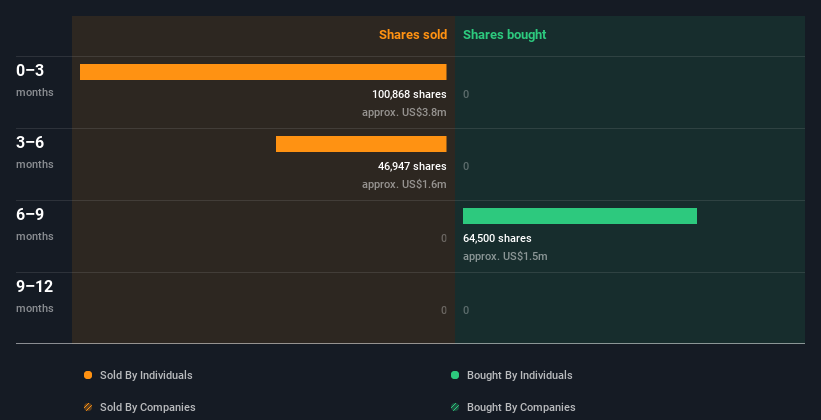The height and width of the screenshot is (420, 821).
Task: Click the 6–9 months row label
Action: 35,224
